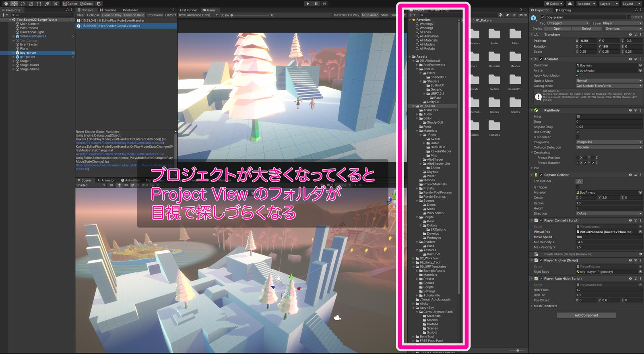Click the Add Component button
The image size is (644, 354).
pyautogui.click(x=586, y=315)
